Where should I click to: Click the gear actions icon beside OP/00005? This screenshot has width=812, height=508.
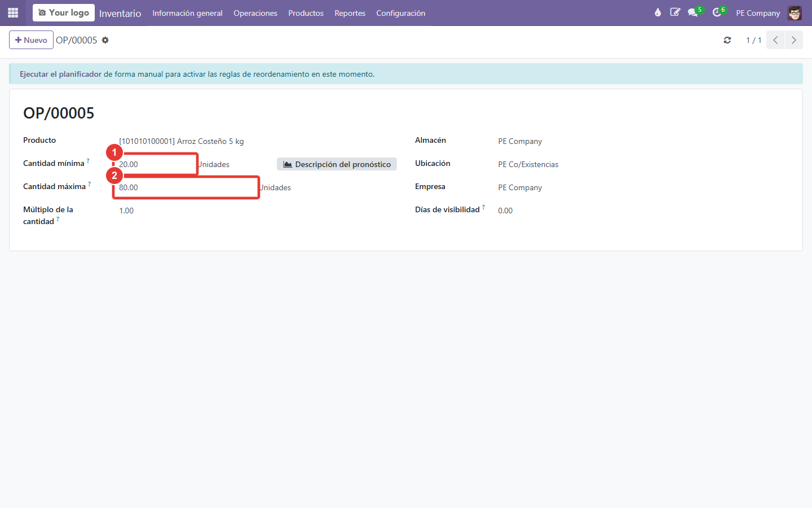(105, 40)
